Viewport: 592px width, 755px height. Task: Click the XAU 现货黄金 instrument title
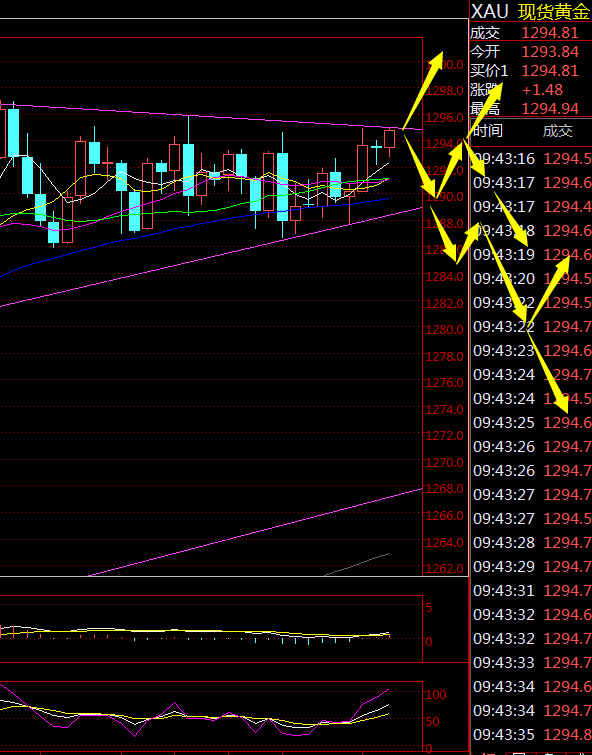coord(530,11)
